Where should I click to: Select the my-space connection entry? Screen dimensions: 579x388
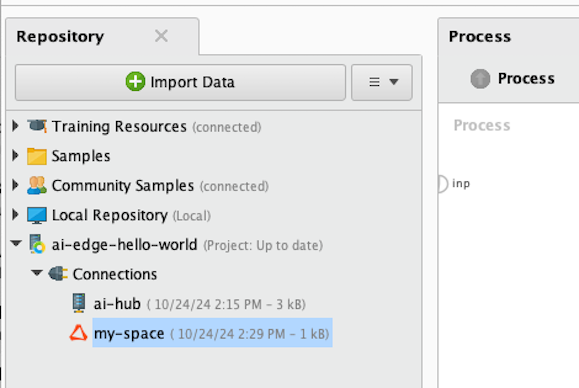pyautogui.click(x=212, y=333)
